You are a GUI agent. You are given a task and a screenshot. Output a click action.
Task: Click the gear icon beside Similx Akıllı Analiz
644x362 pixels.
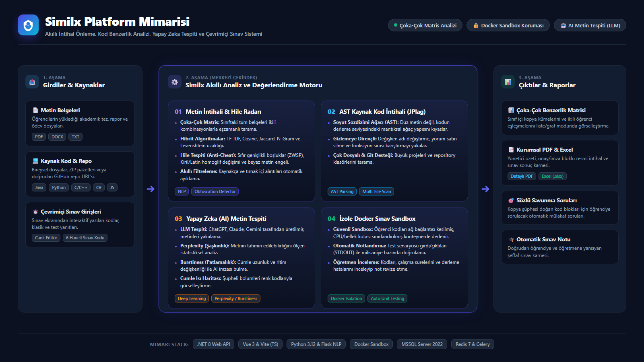[x=175, y=82]
